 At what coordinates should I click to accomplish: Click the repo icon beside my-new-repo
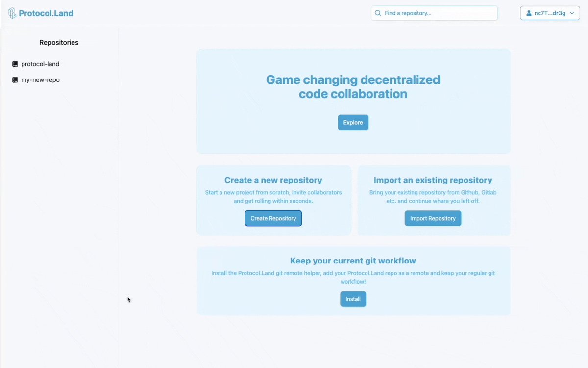click(15, 80)
